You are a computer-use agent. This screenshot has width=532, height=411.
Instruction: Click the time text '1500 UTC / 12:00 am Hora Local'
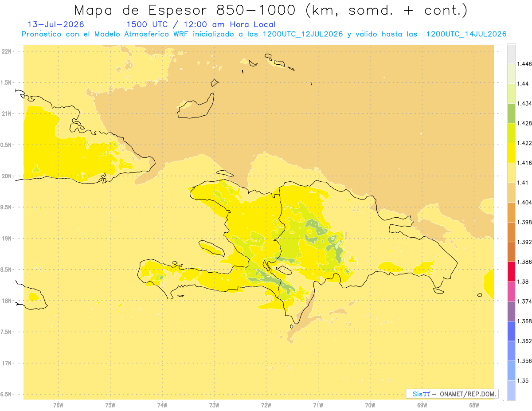(x=201, y=24)
